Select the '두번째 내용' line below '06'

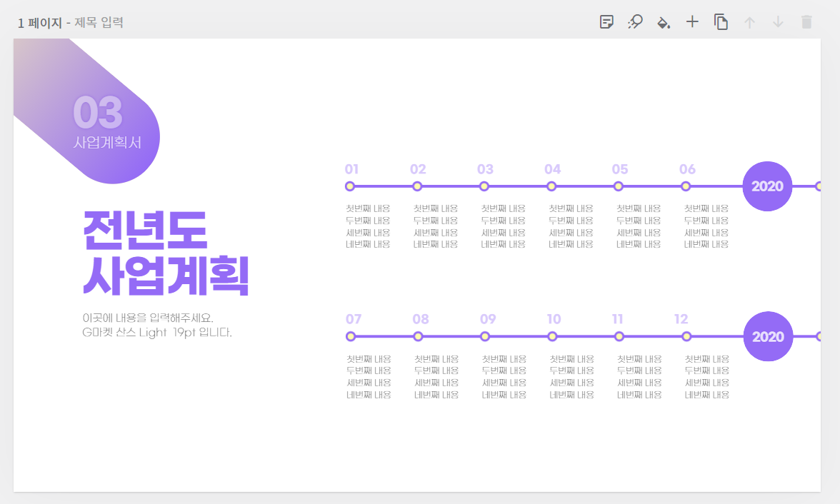coord(706,221)
